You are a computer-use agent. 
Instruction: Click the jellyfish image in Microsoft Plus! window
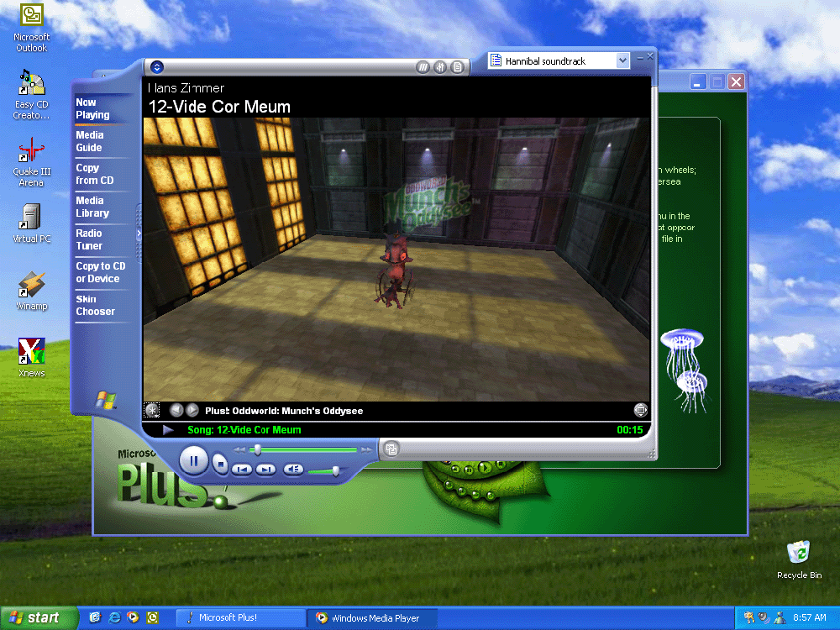[x=685, y=370]
